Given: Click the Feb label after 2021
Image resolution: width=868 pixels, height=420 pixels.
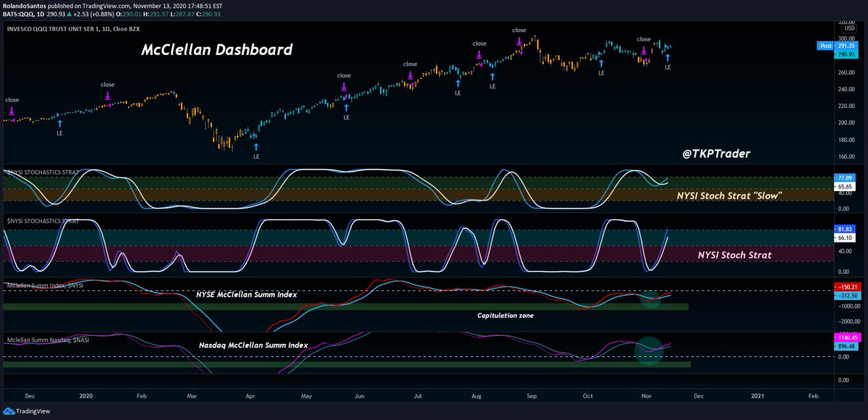Looking at the screenshot, I should tap(814, 396).
